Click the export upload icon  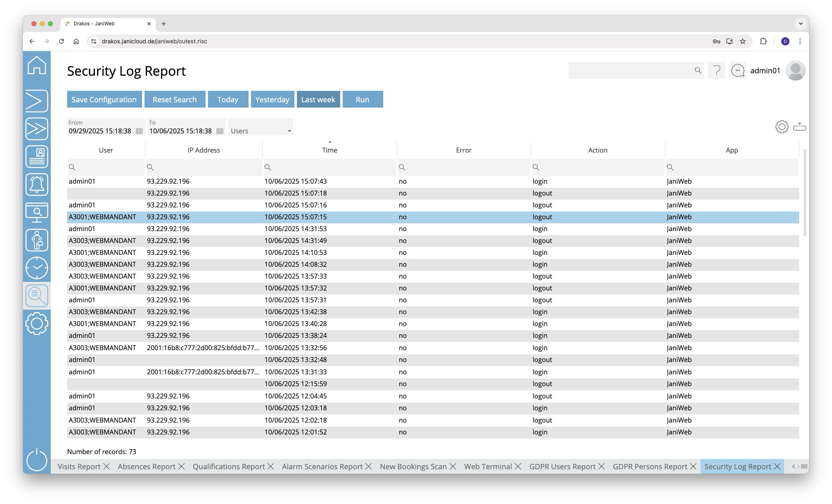(799, 127)
